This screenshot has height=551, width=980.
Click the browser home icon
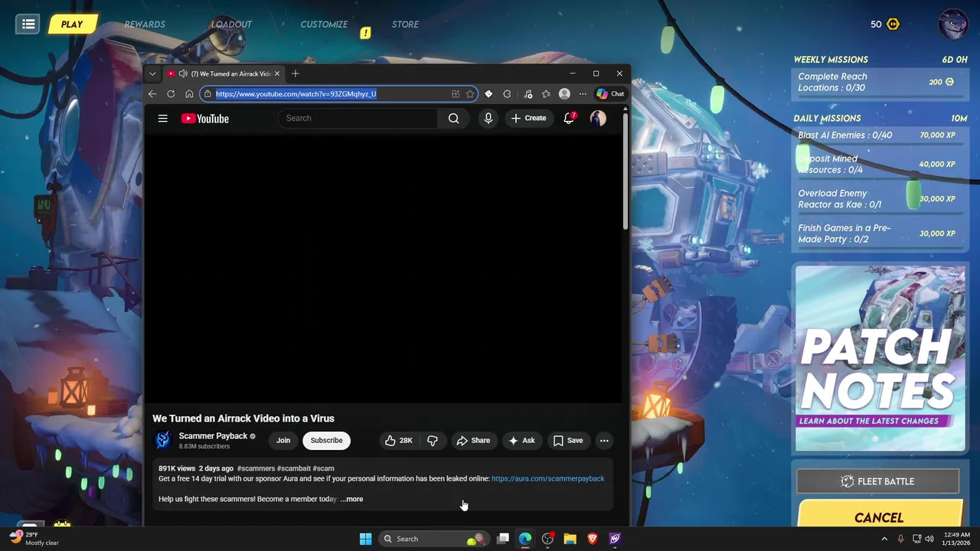pyautogui.click(x=189, y=94)
